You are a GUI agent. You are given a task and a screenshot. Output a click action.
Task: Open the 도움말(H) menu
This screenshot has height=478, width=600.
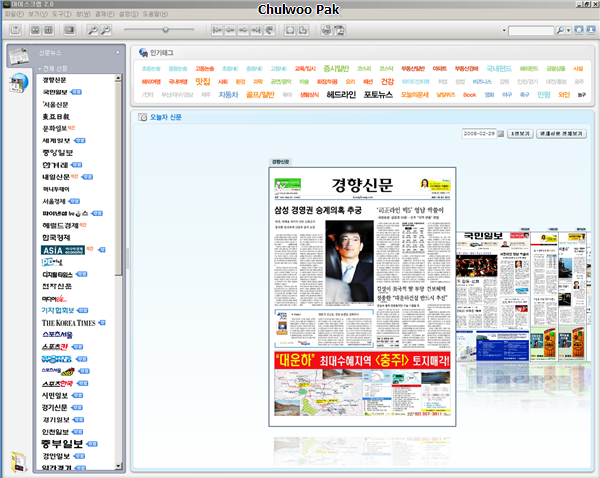pyautogui.click(x=155, y=14)
